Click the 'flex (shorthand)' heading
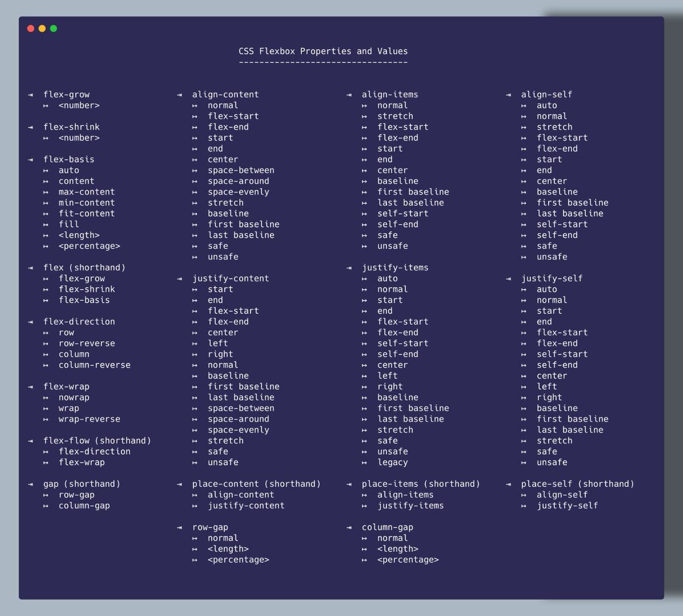This screenshot has height=616, width=683. click(x=84, y=268)
